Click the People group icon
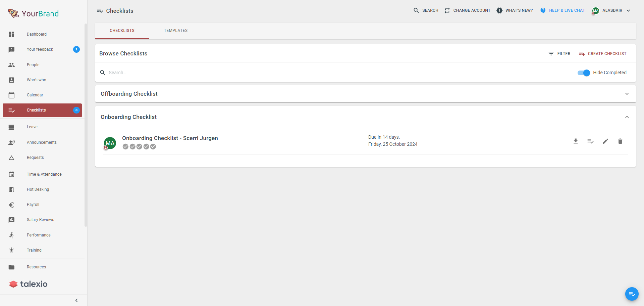The width and height of the screenshot is (644, 306). pos(11,65)
